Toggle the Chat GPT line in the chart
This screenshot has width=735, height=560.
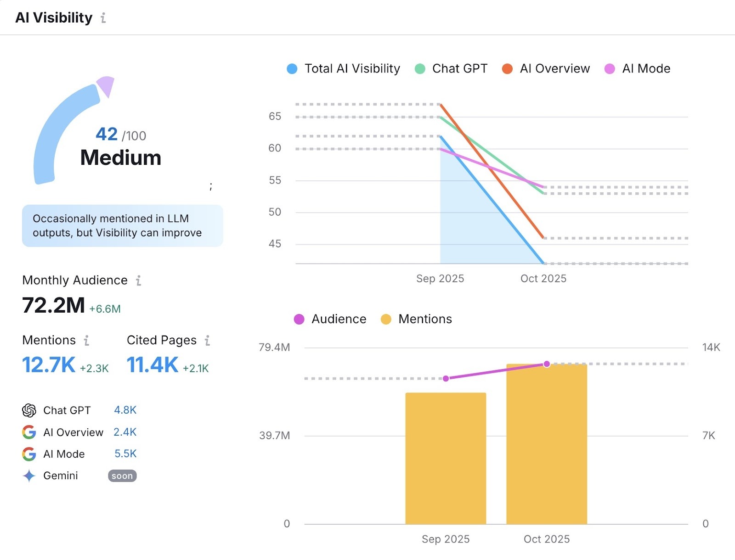click(x=452, y=68)
